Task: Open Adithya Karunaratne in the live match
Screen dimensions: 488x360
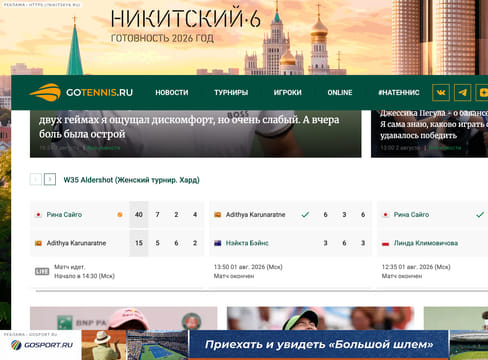Action: point(76,243)
